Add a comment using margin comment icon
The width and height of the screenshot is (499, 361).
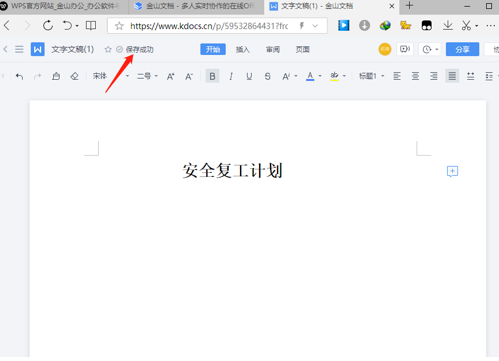tap(452, 171)
